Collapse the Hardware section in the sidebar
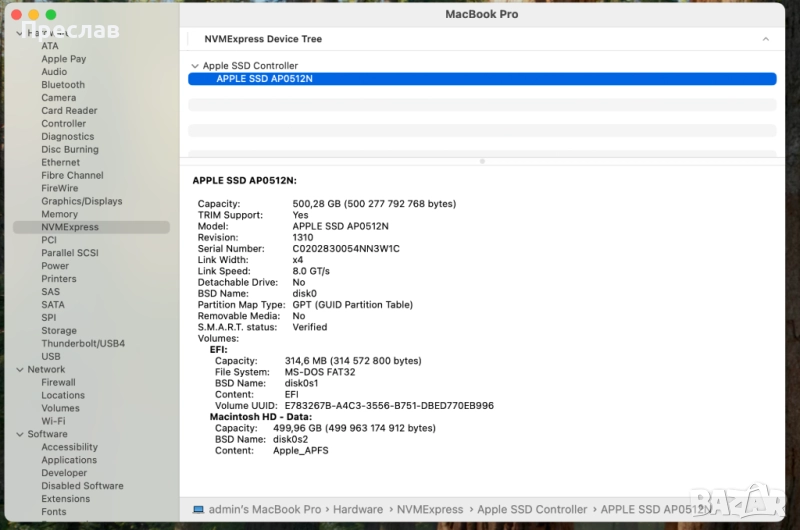Viewport: 800px width, 530px height. (19, 33)
